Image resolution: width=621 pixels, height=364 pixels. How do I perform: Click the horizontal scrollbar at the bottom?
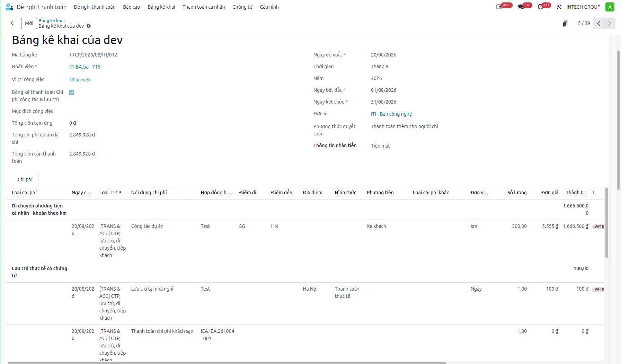pos(227,363)
